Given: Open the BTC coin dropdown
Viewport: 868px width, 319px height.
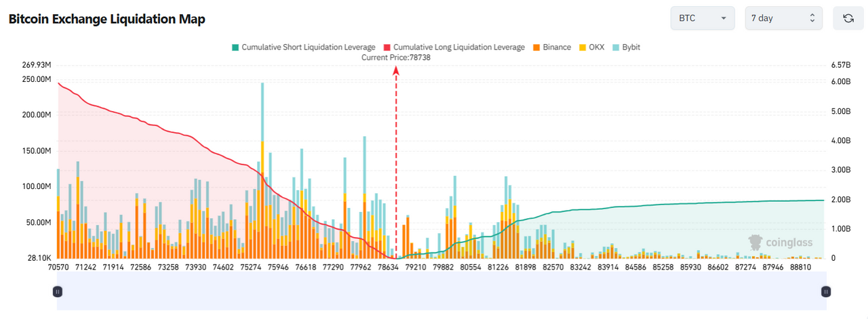Looking at the screenshot, I should tap(703, 18).
